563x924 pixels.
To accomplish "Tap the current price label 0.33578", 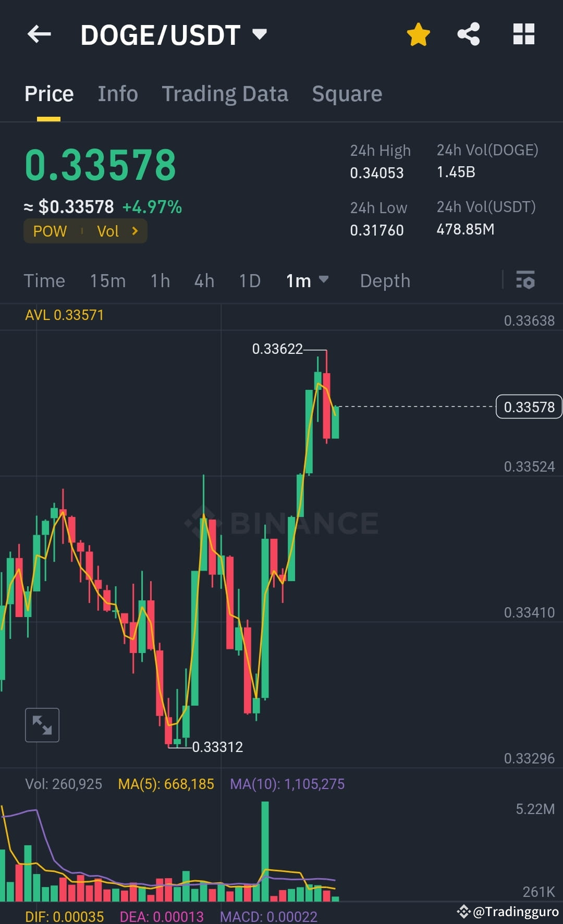I will point(529,407).
